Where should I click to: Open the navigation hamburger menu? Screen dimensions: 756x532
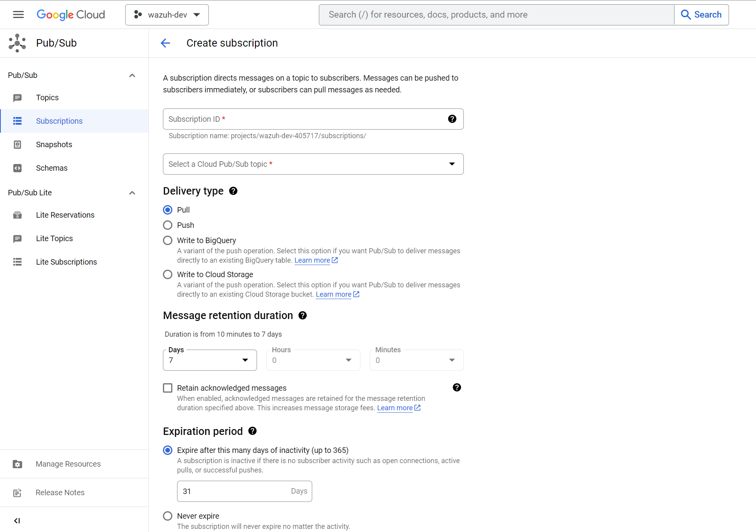18,14
